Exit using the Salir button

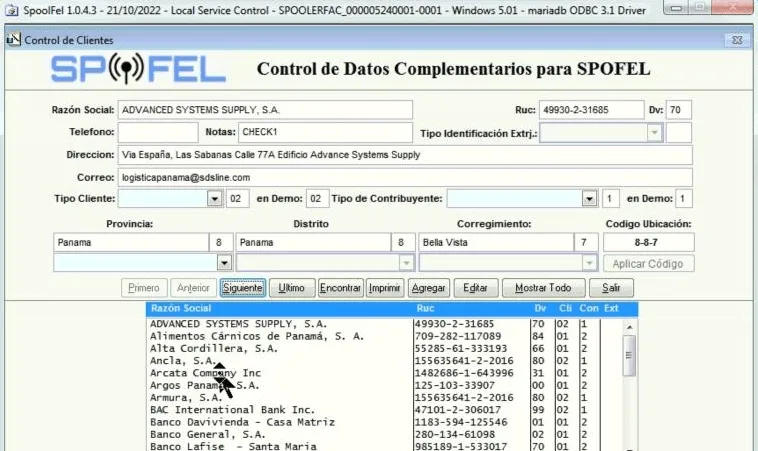pyautogui.click(x=611, y=288)
